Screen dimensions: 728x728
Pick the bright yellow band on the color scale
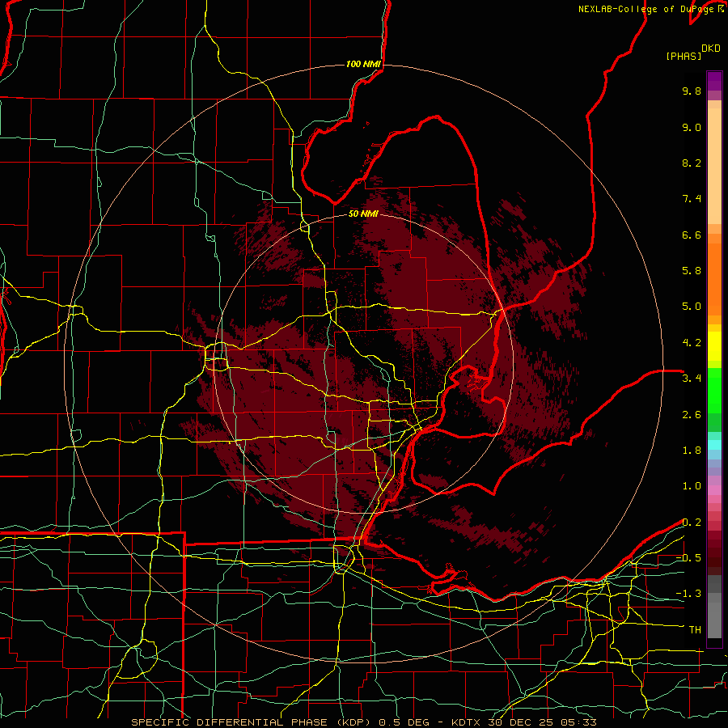click(x=714, y=346)
